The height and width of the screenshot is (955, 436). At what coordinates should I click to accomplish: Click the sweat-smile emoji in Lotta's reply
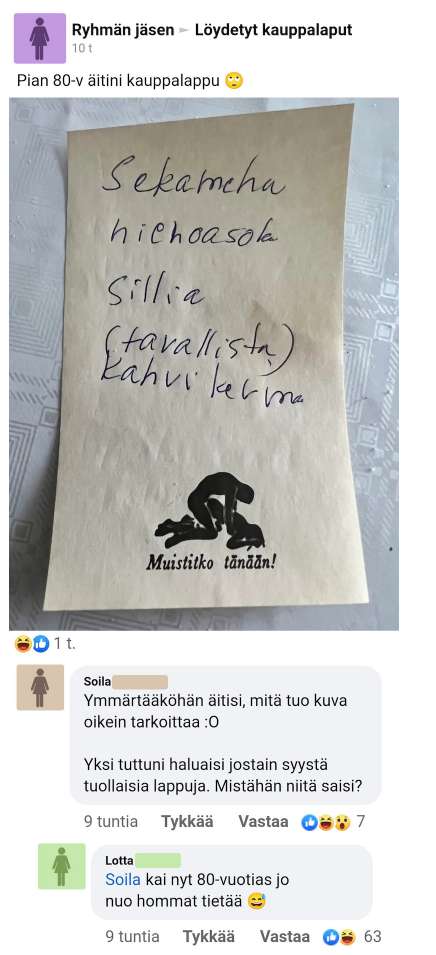coord(257,901)
